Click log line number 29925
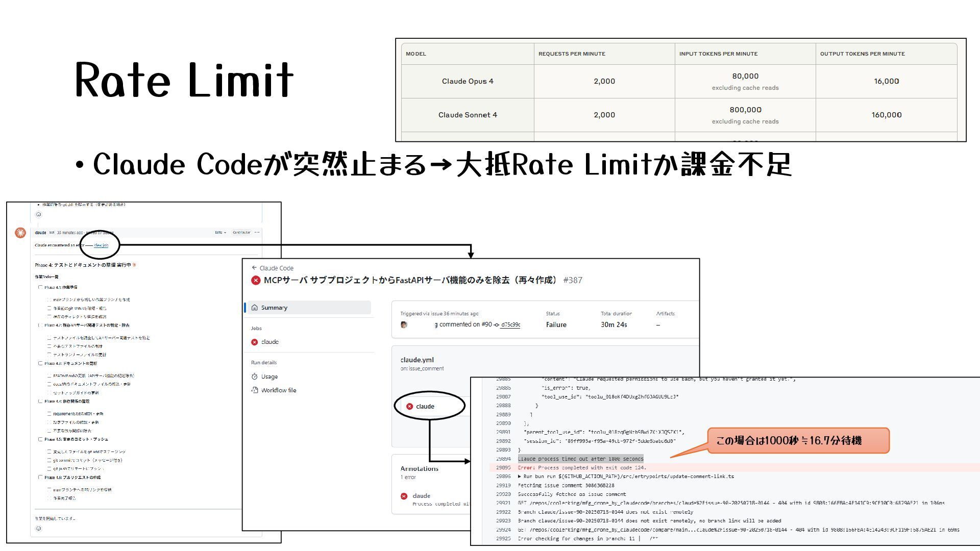980x551 pixels. [503, 538]
